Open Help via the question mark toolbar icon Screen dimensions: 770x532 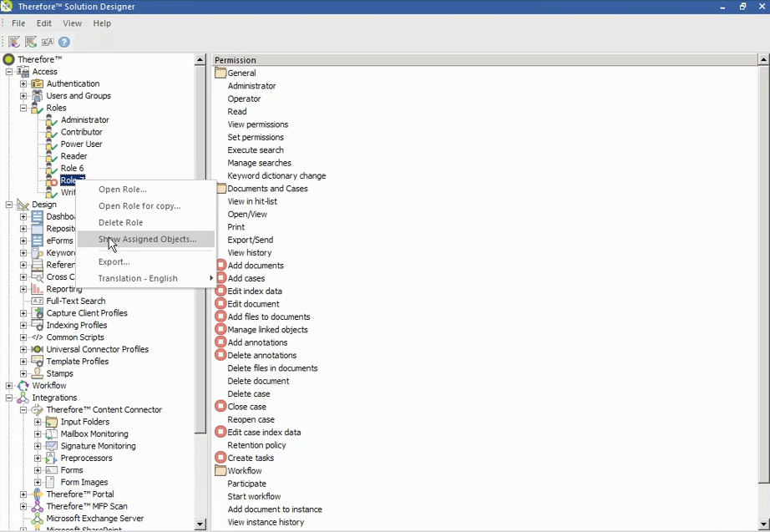64,42
